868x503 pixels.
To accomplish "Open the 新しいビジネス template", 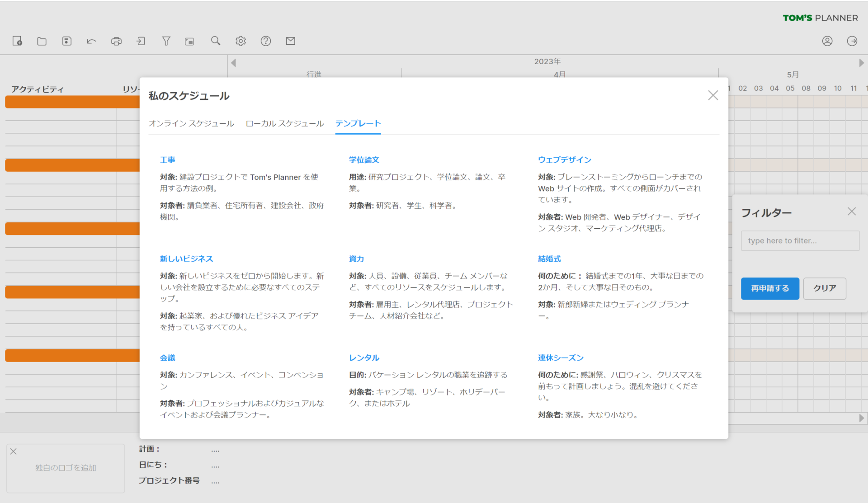I will [186, 259].
